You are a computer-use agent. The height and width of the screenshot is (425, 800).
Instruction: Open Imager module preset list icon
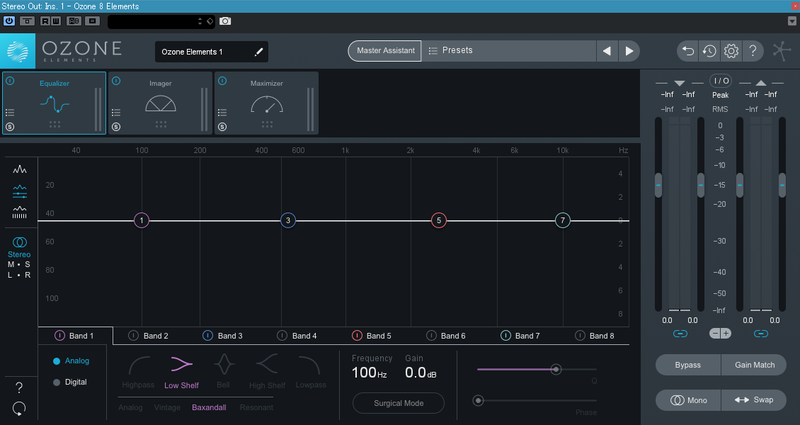pyautogui.click(x=116, y=113)
